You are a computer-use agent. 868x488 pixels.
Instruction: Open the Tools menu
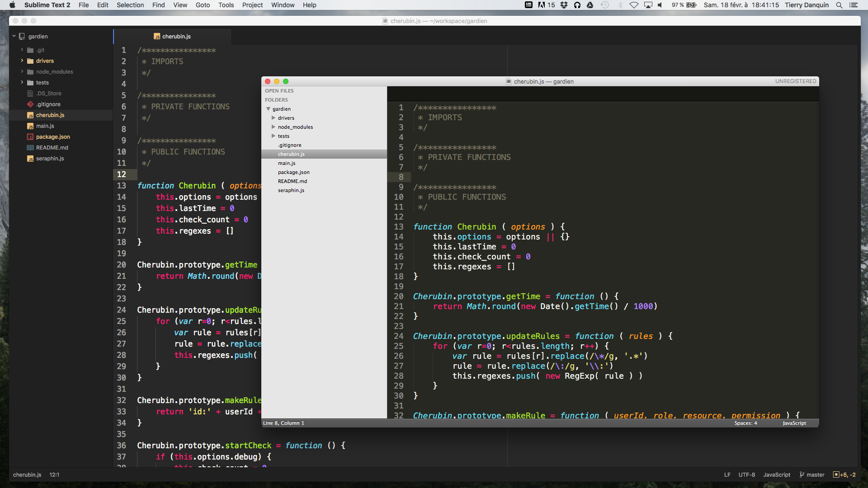[x=226, y=5]
